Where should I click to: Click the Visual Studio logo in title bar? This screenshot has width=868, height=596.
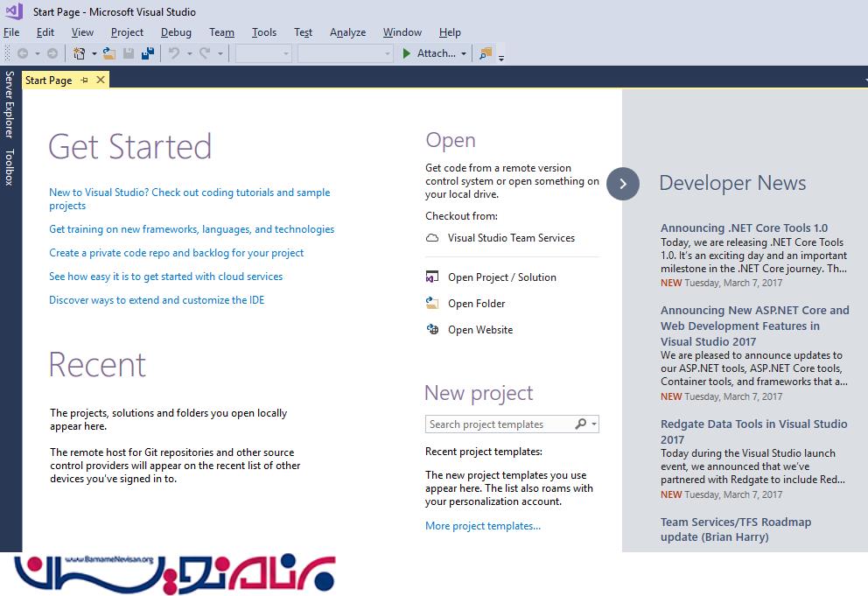[x=14, y=11]
